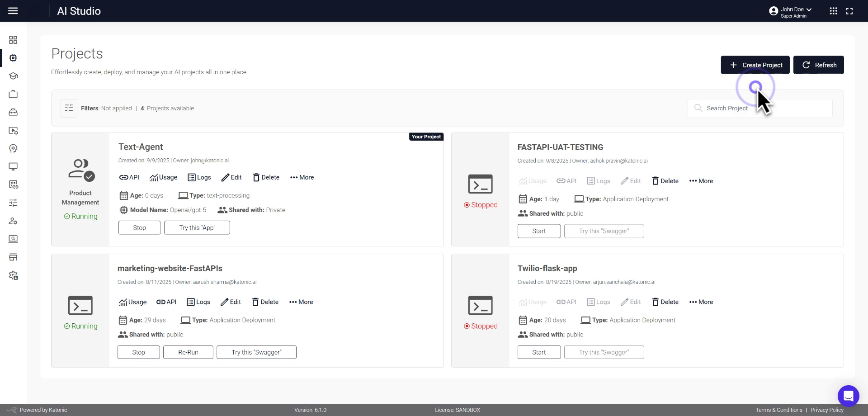Toggle fullscreen using the expand icon top right
Screen dimensions: 868x416
(x=850, y=10)
